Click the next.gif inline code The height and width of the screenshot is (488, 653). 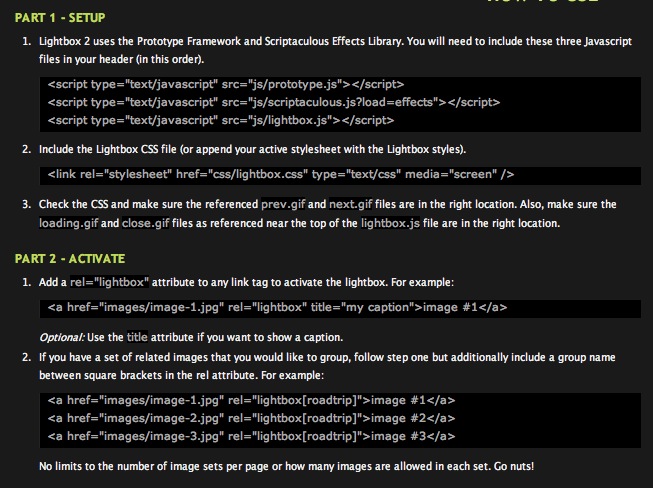(351, 205)
